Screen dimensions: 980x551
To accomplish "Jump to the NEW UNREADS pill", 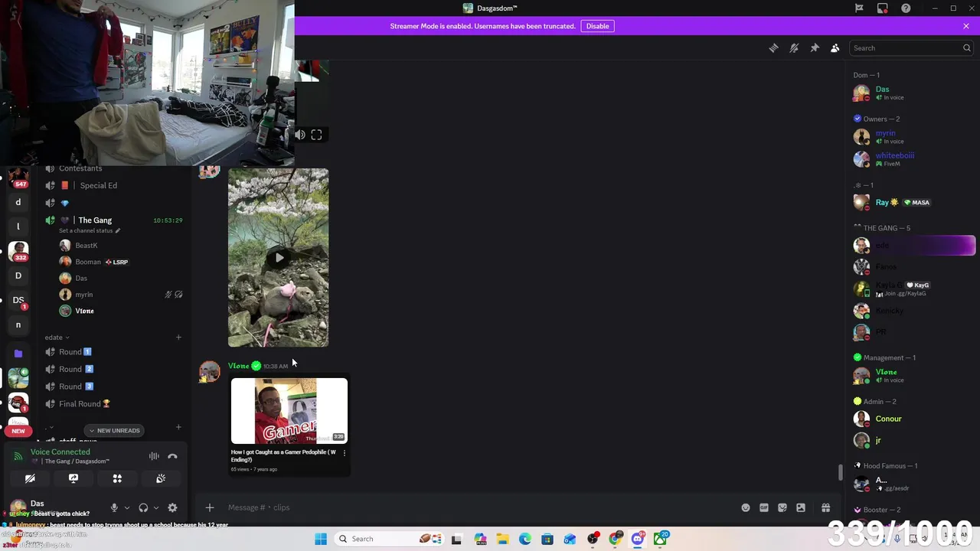I will 114,430.
